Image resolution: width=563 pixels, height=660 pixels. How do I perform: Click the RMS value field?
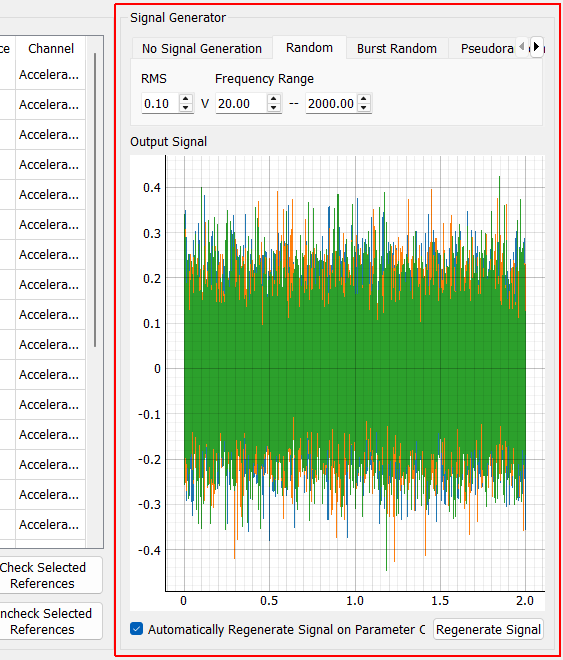pyautogui.click(x=160, y=103)
